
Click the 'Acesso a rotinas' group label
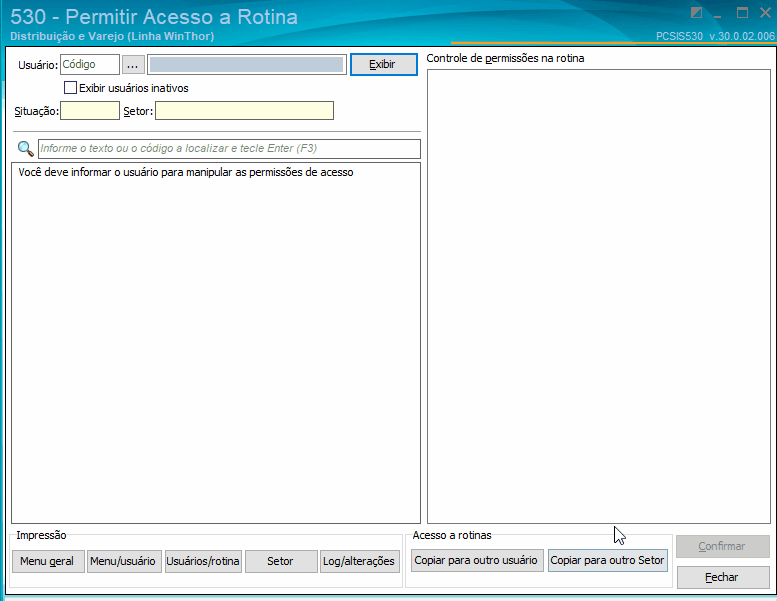click(x=452, y=535)
